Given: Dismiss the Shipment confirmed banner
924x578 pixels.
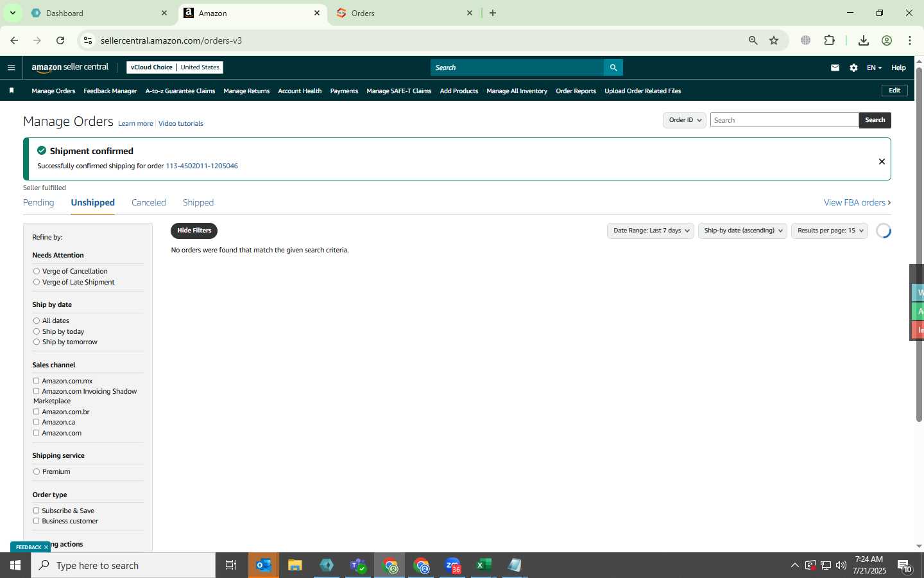Looking at the screenshot, I should (882, 161).
